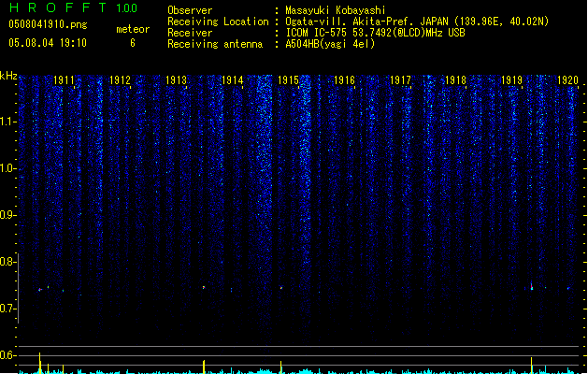Click the Receiving Location label
This screenshot has height=374, width=588.
click(218, 22)
